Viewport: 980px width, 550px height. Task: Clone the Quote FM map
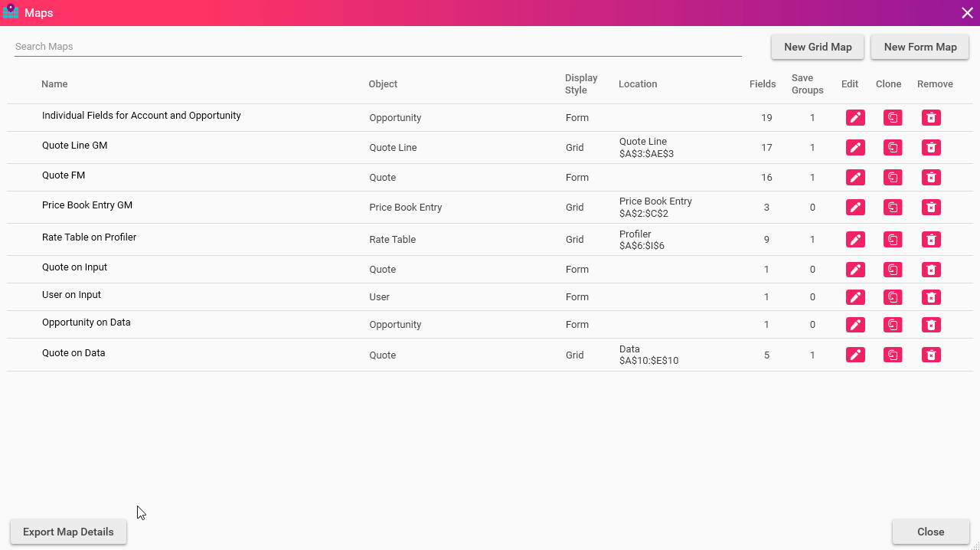[893, 178]
